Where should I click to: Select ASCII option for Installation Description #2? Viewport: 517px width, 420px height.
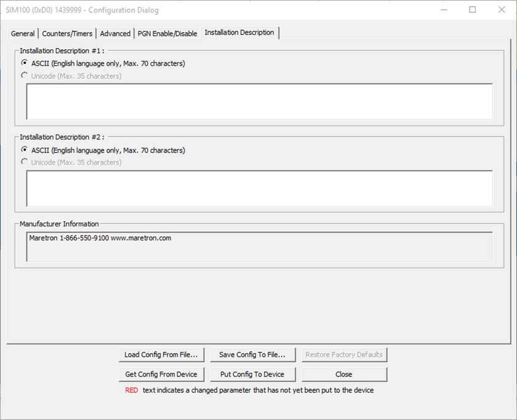tap(25, 150)
